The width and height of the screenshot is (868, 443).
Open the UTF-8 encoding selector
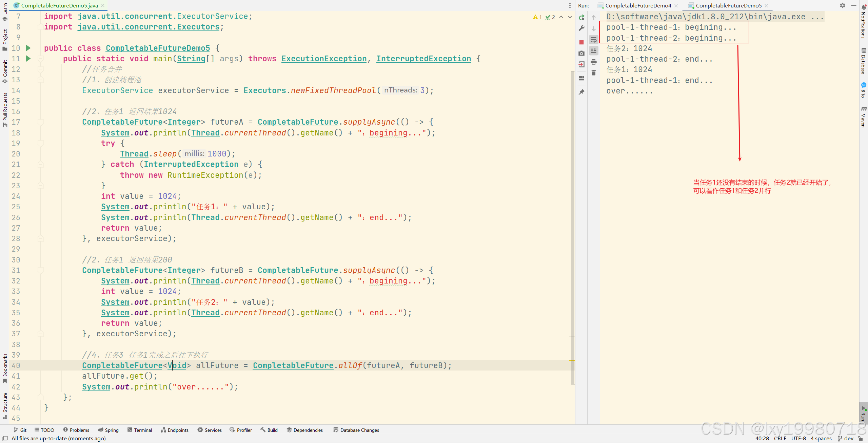pos(798,438)
